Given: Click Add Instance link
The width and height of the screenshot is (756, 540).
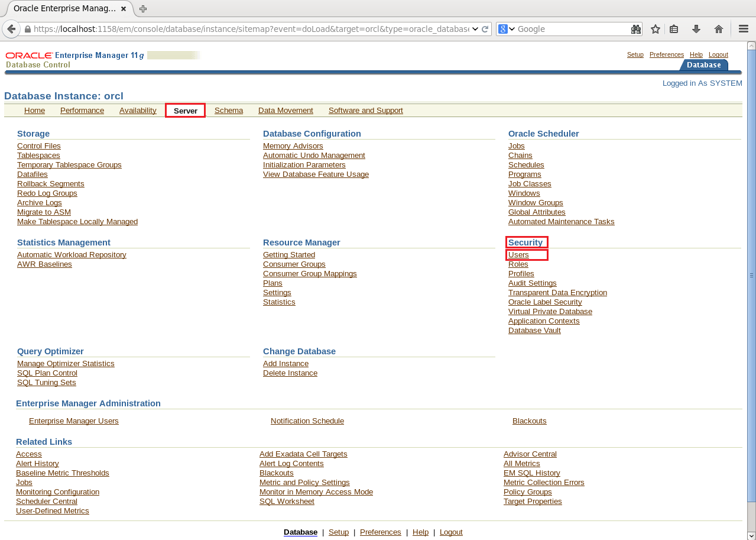Looking at the screenshot, I should pos(285,364).
